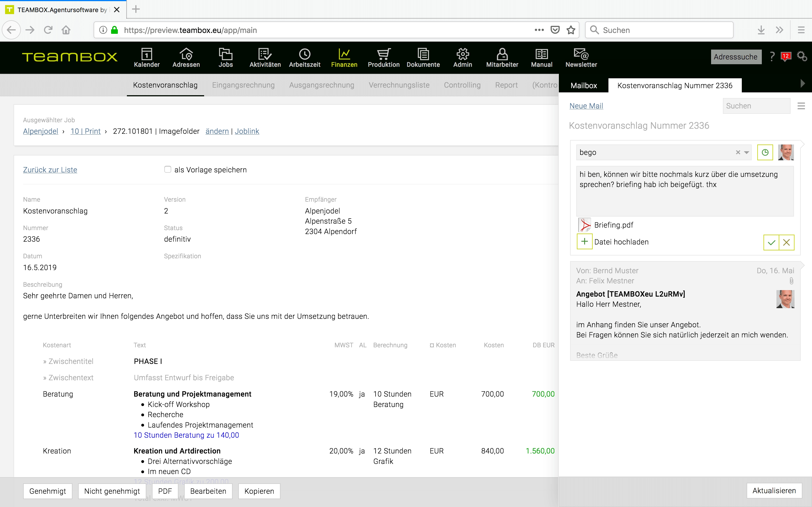The image size is (812, 507).
Task: Enable 'als Vorlage speichern' checkbox
Action: click(x=167, y=169)
